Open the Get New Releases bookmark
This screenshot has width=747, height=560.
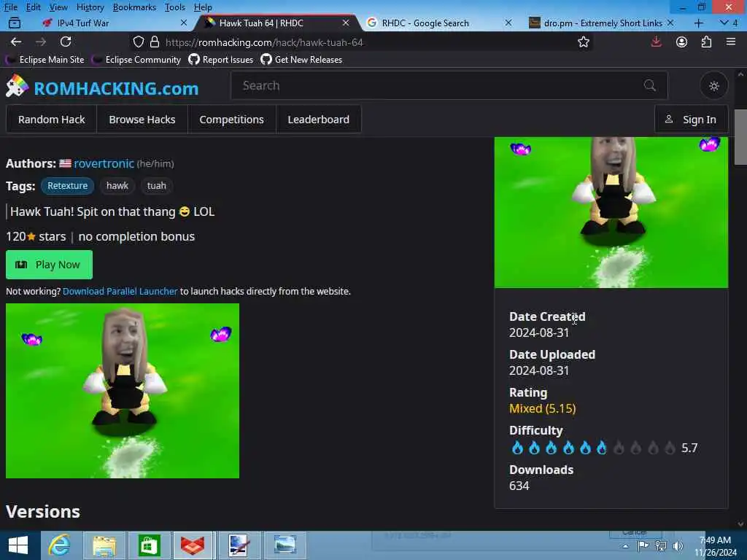[301, 60]
